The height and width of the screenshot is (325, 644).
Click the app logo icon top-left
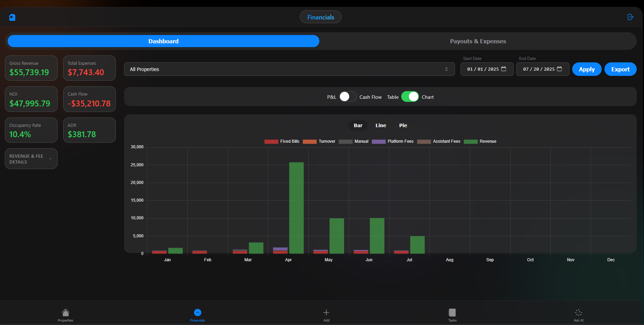[12, 17]
